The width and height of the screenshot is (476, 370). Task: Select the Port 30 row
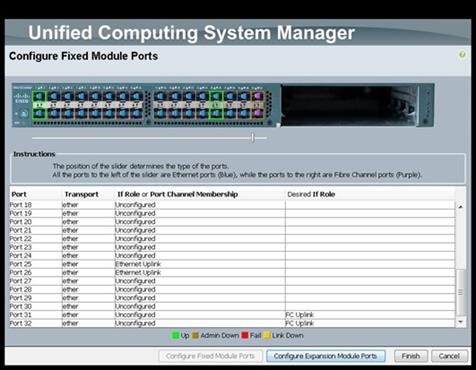pyautogui.click(x=232, y=306)
